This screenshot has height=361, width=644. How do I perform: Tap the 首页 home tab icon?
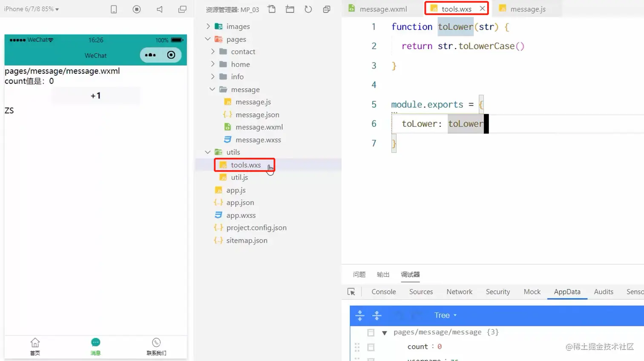(35, 343)
